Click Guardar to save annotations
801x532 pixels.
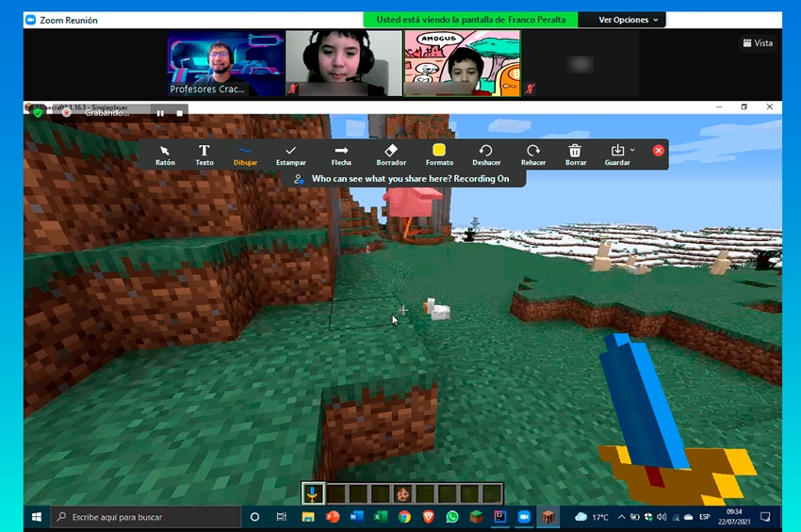point(617,155)
